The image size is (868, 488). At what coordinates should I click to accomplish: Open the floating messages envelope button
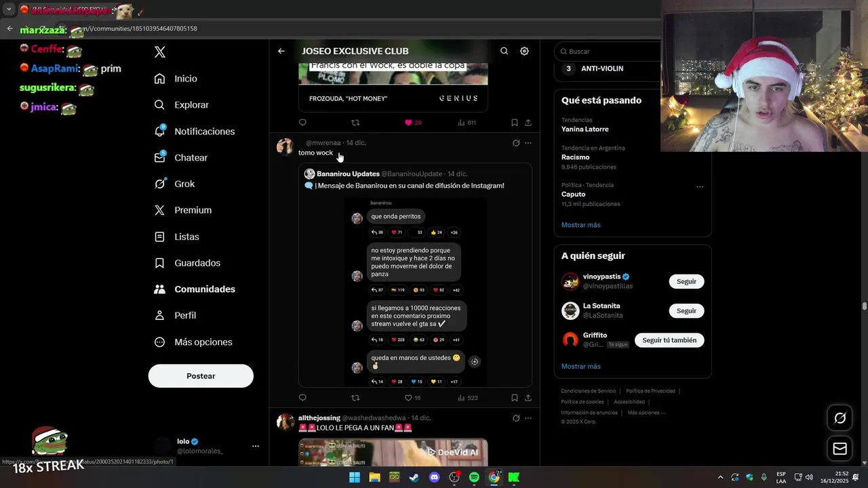pos(840,449)
